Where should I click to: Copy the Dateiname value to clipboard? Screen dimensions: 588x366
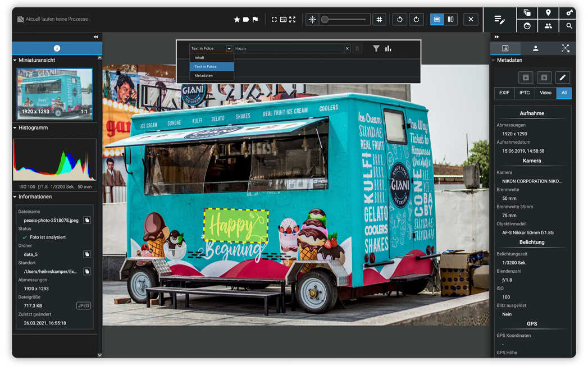[x=87, y=220]
